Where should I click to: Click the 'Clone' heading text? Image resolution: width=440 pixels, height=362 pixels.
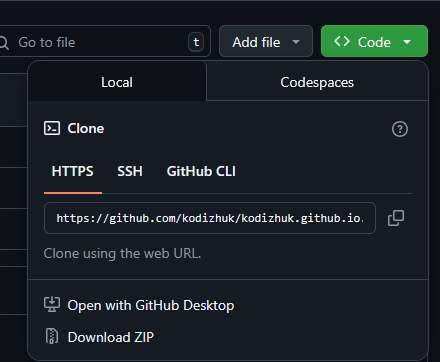[86, 128]
